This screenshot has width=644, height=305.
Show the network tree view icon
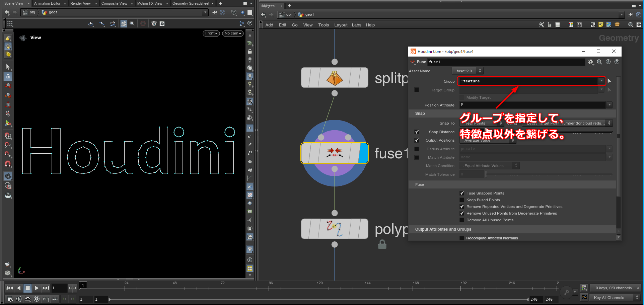pyautogui.click(x=550, y=25)
